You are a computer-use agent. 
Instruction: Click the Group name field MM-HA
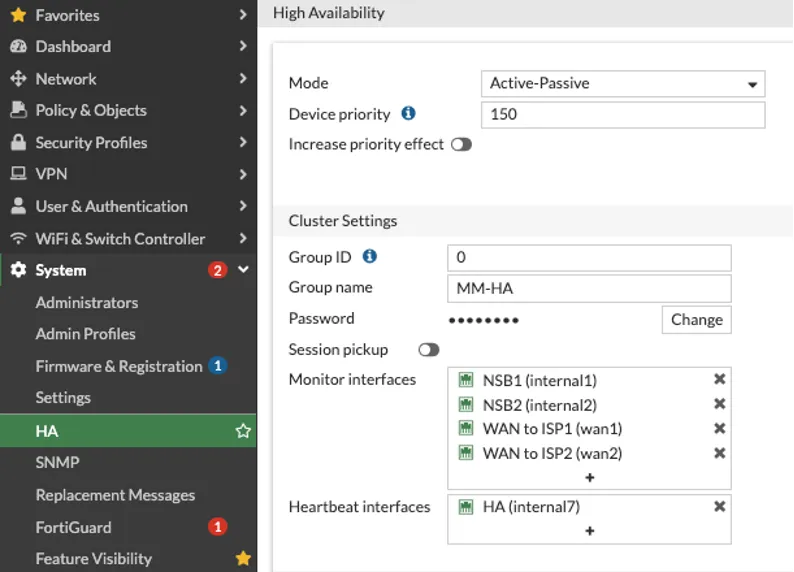pos(589,289)
